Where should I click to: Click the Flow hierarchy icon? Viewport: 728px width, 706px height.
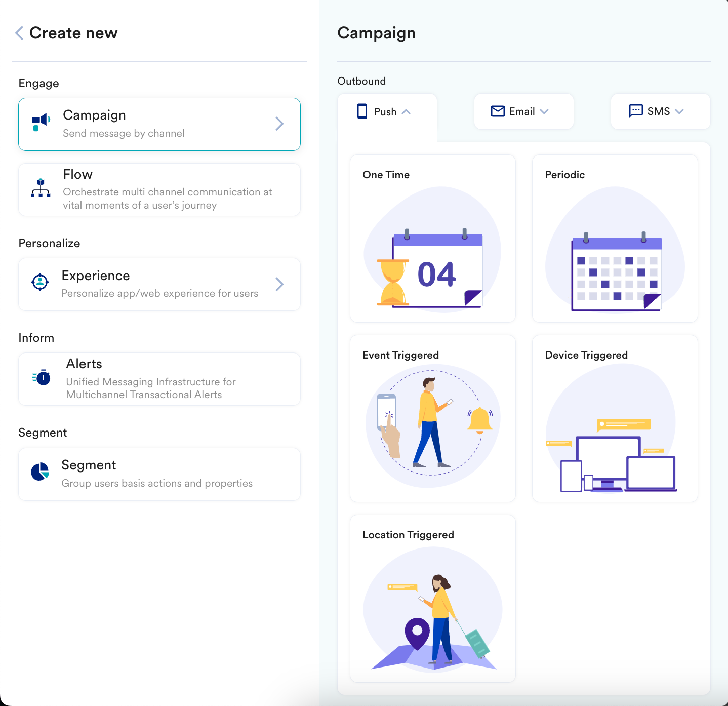(41, 188)
